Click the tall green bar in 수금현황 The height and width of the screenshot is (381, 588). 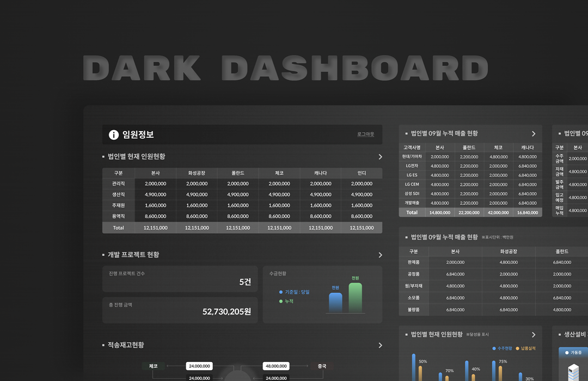[x=355, y=298]
